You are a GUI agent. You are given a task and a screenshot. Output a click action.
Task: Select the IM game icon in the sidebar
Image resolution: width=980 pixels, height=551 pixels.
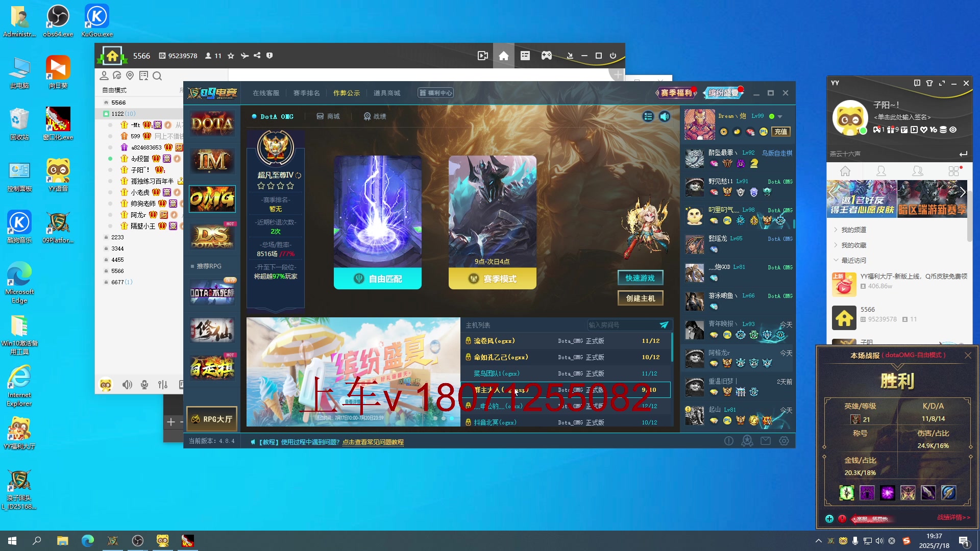point(212,161)
